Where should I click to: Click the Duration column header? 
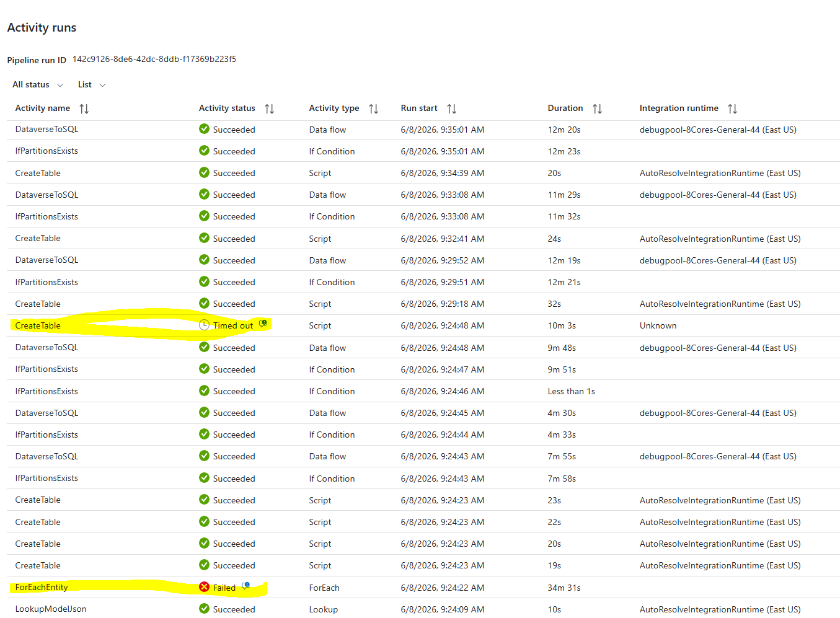pos(565,108)
